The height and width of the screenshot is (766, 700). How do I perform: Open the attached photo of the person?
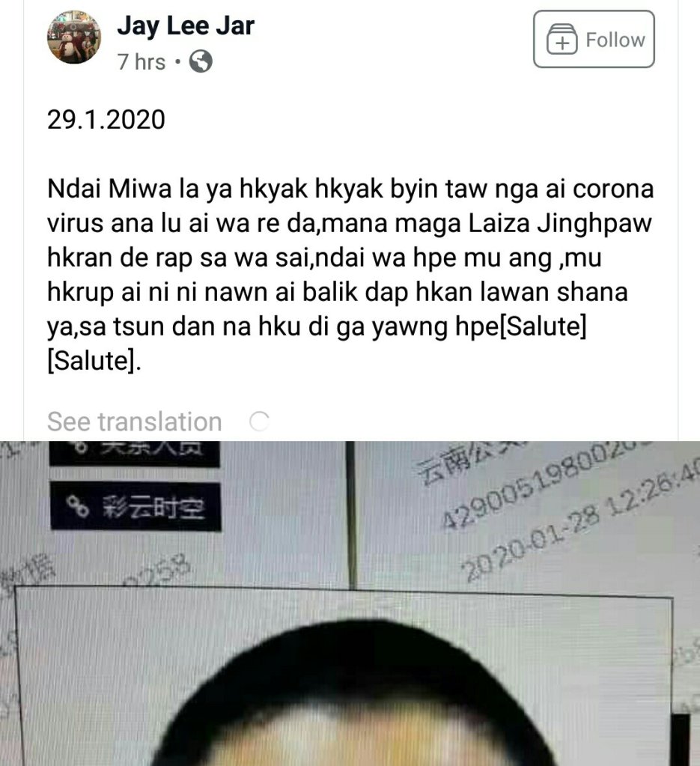[350, 604]
